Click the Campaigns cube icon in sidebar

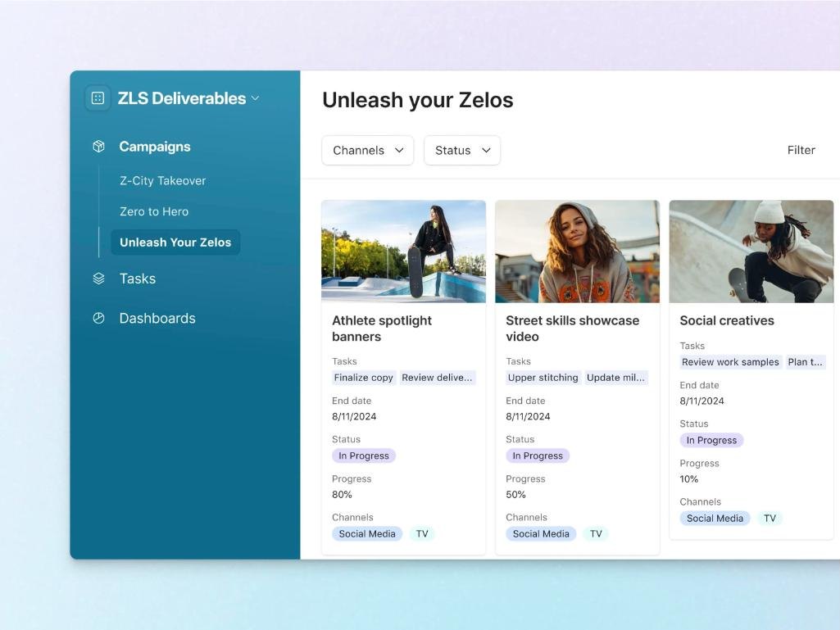tap(98, 147)
